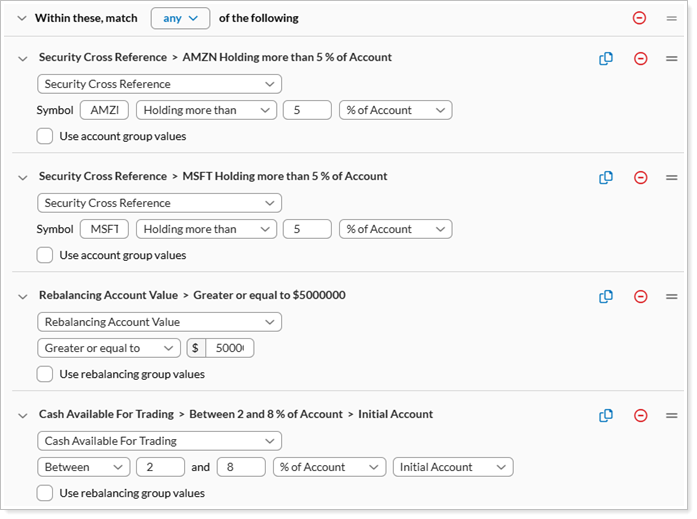Viewport: 697px width, 519px height.
Task: Remove the Rebalancing Account Value rule
Action: point(640,297)
